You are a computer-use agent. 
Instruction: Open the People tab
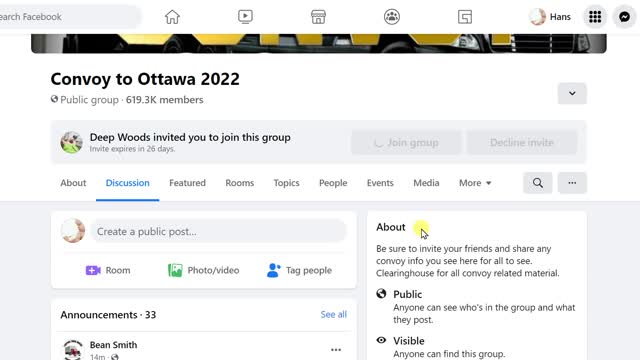coord(333,183)
